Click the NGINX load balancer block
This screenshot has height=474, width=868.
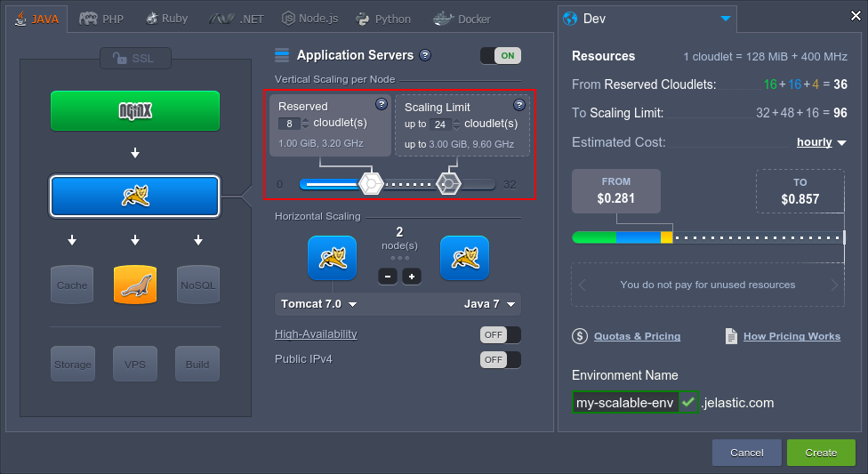tap(135, 110)
